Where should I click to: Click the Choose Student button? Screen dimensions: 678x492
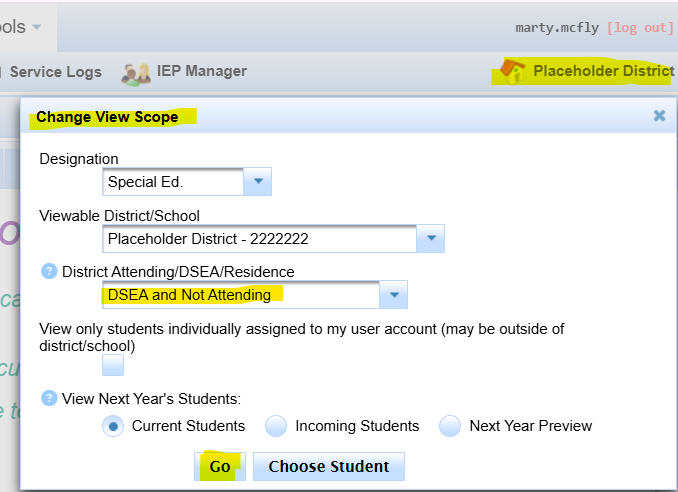pyautogui.click(x=328, y=467)
